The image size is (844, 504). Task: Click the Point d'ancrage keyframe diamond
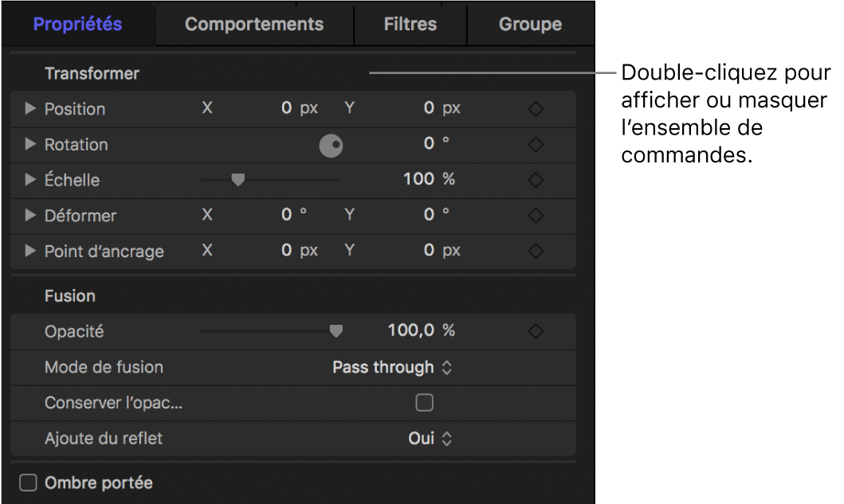[x=536, y=252]
